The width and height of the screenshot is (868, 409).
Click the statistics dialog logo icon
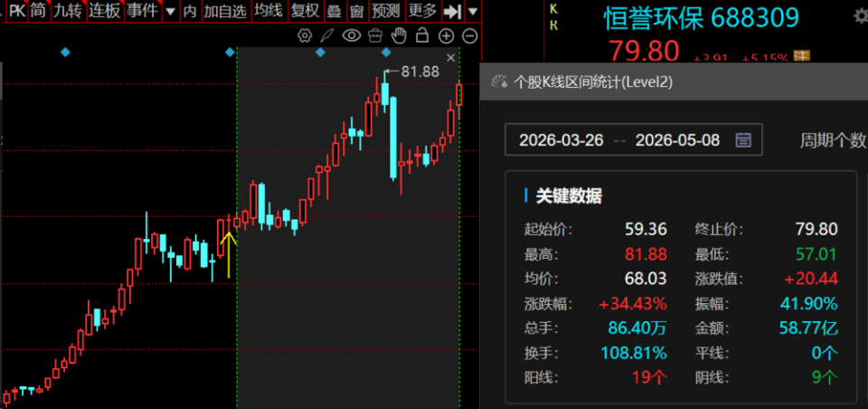click(x=499, y=82)
